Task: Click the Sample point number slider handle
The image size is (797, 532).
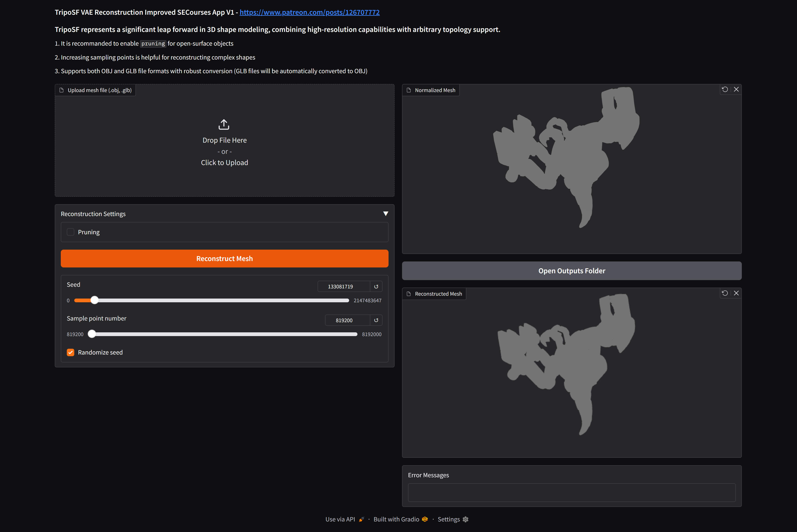Action: click(x=92, y=334)
